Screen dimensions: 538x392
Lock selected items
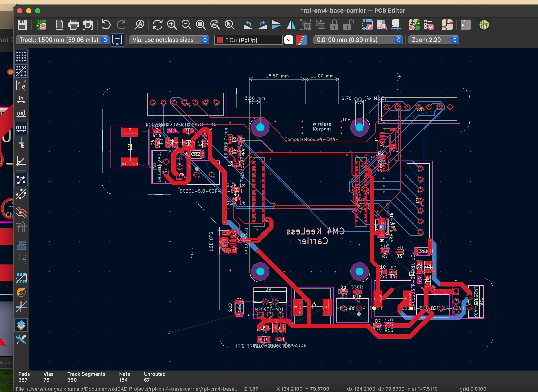click(334, 25)
